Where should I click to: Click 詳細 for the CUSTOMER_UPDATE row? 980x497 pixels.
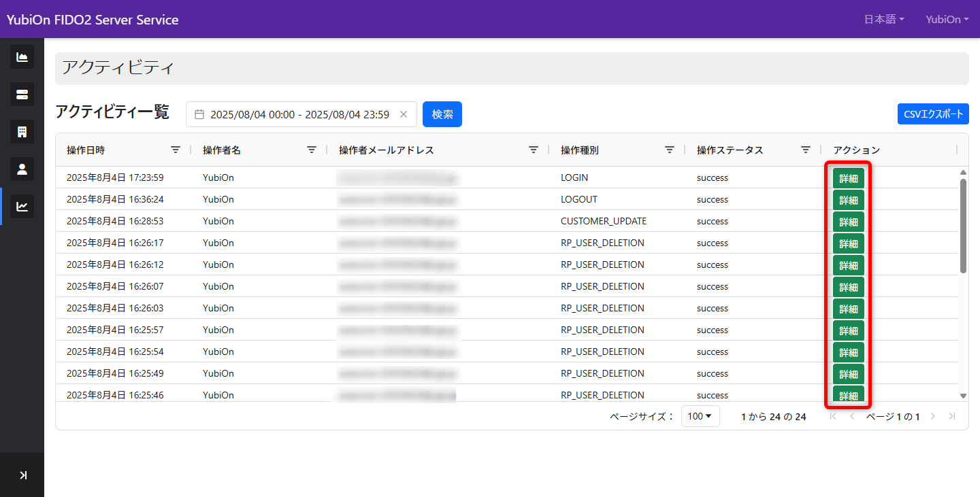(x=849, y=222)
